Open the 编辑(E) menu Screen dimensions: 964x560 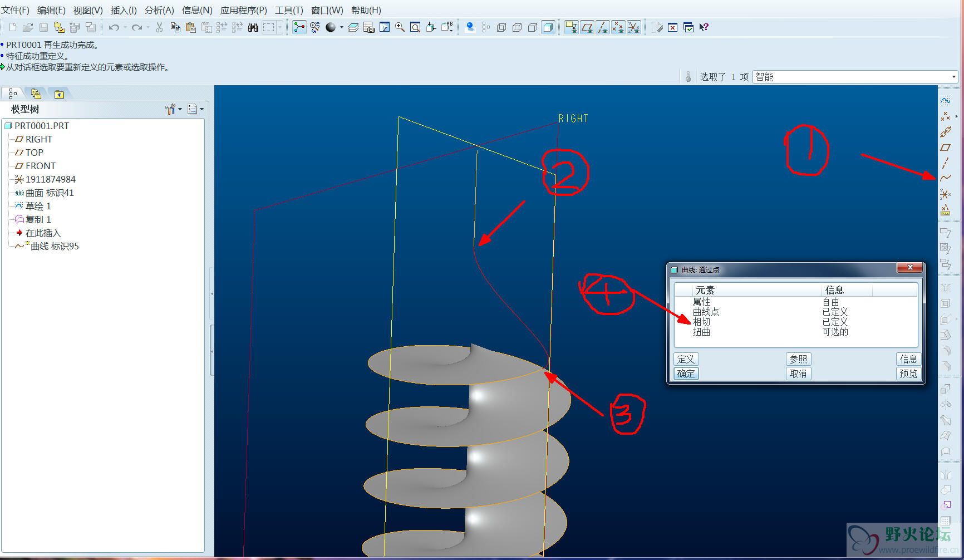(x=51, y=10)
